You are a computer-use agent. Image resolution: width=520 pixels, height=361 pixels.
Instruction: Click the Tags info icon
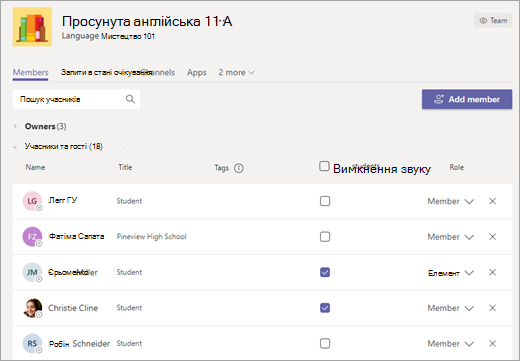point(239,168)
